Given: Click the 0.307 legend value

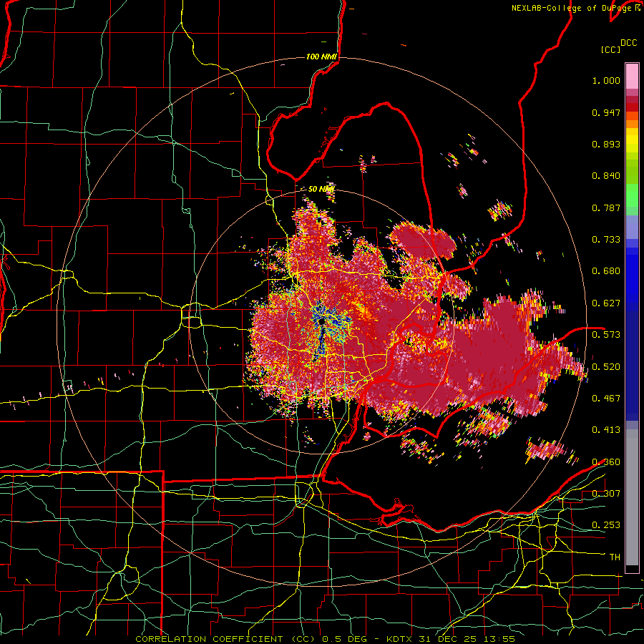Looking at the screenshot, I should (606, 494).
